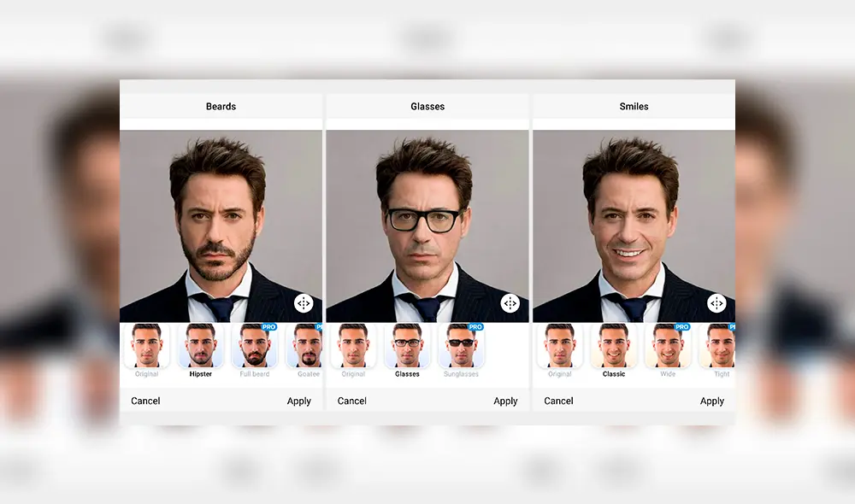Apply the selected beard style

pyautogui.click(x=298, y=401)
